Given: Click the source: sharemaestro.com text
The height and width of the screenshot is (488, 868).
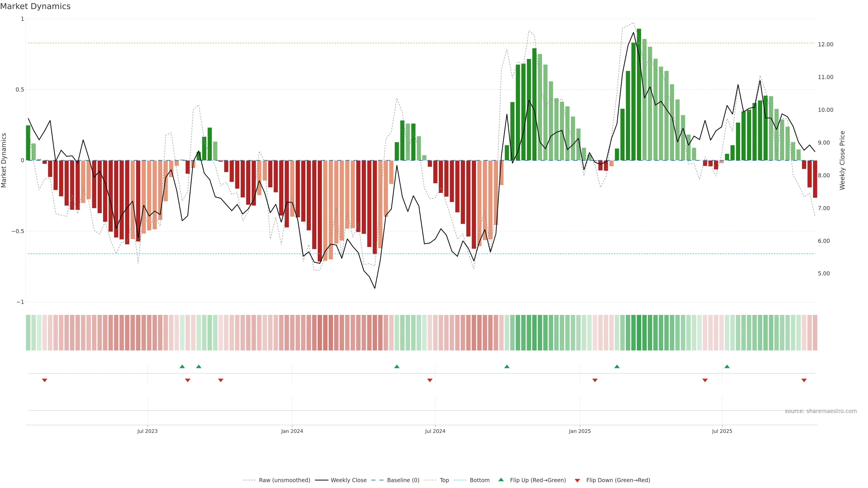Looking at the screenshot, I should point(821,411).
